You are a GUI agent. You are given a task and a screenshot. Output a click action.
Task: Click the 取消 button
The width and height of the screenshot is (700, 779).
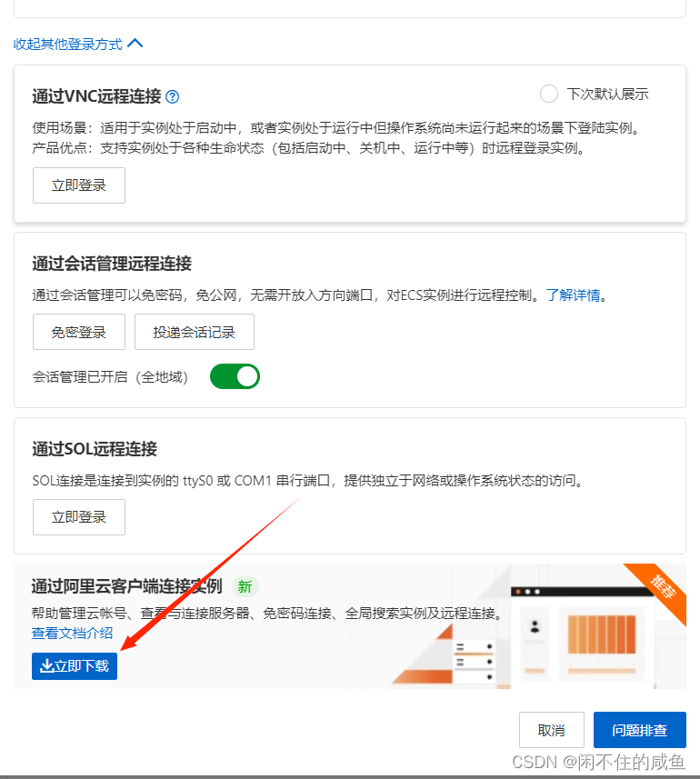coord(552,730)
